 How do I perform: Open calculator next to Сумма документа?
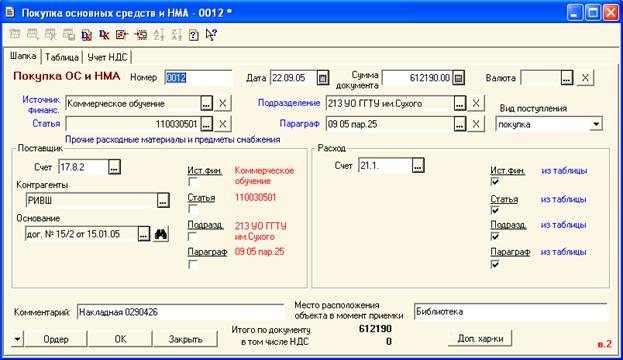[x=458, y=78]
